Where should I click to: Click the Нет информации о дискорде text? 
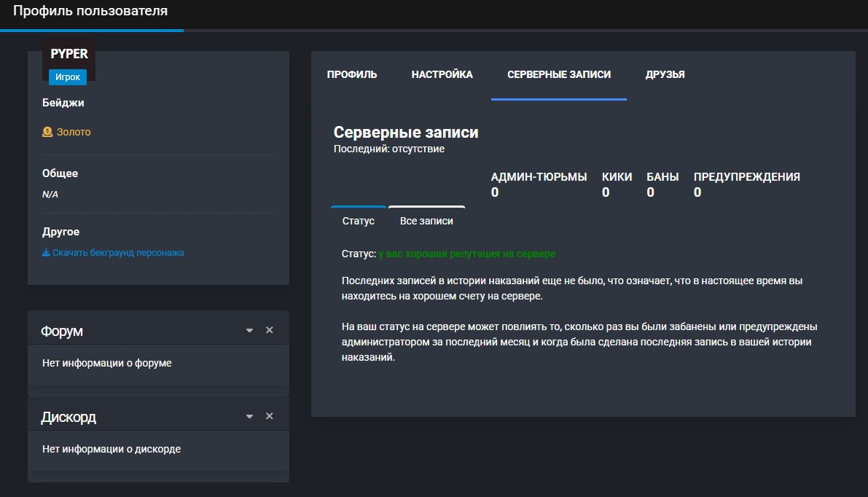coord(112,449)
